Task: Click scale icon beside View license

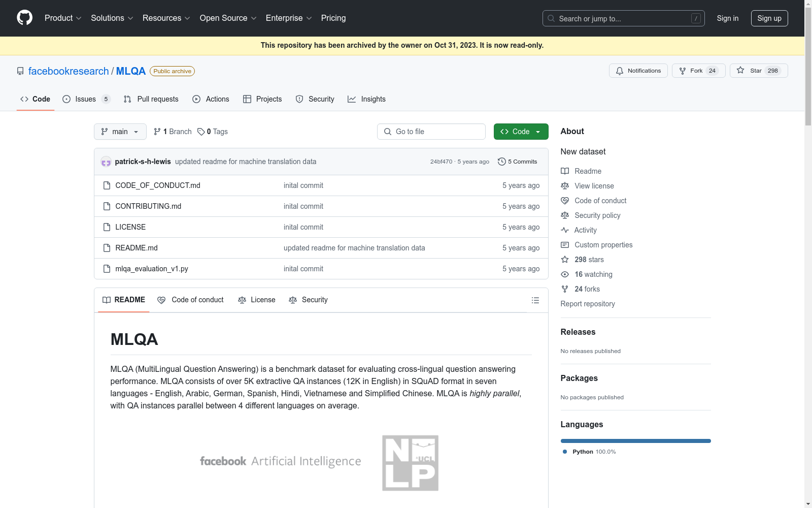Action: click(565, 186)
